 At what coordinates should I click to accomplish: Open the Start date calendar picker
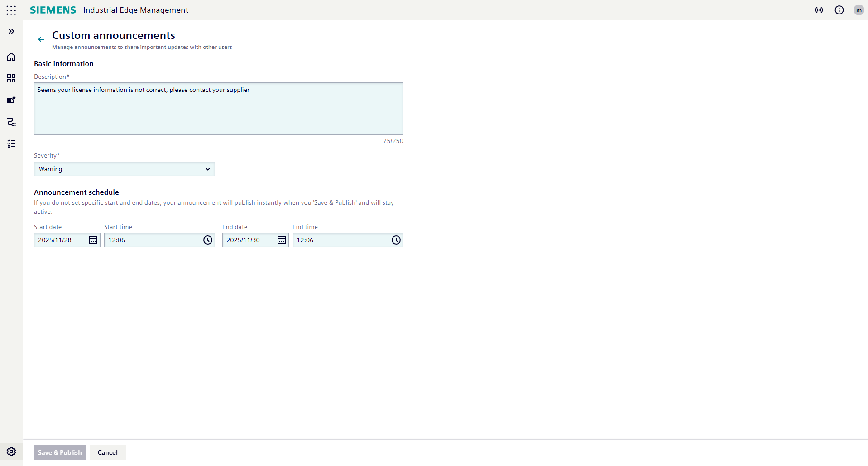(93, 240)
